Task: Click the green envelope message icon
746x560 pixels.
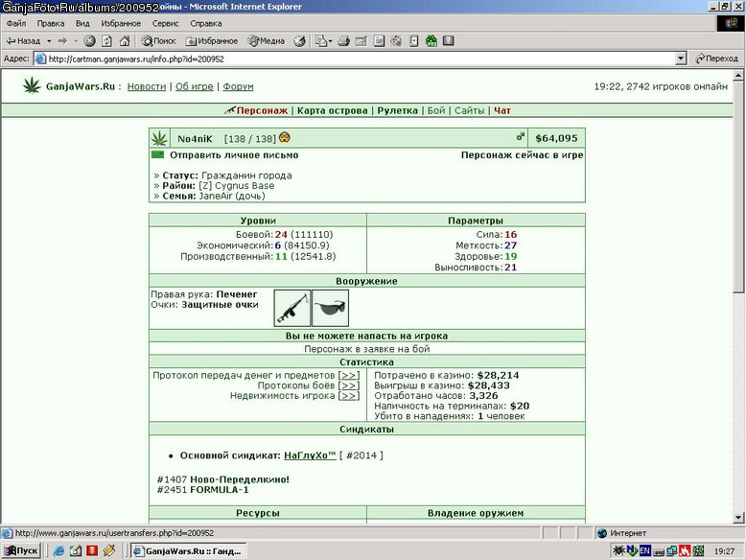Action: coord(157,154)
